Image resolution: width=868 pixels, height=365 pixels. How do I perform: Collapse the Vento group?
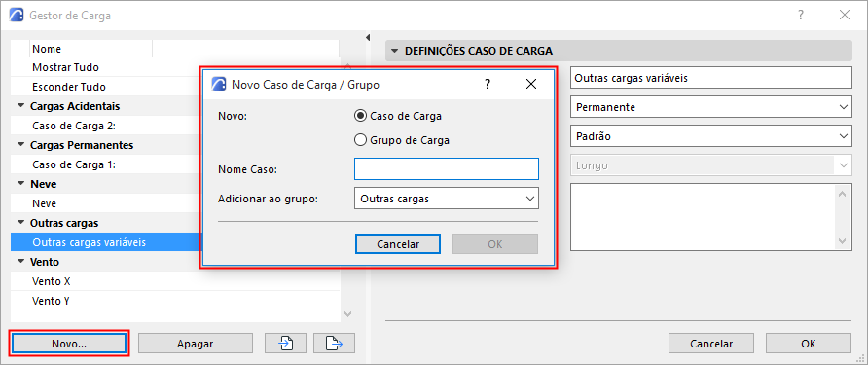point(21,262)
